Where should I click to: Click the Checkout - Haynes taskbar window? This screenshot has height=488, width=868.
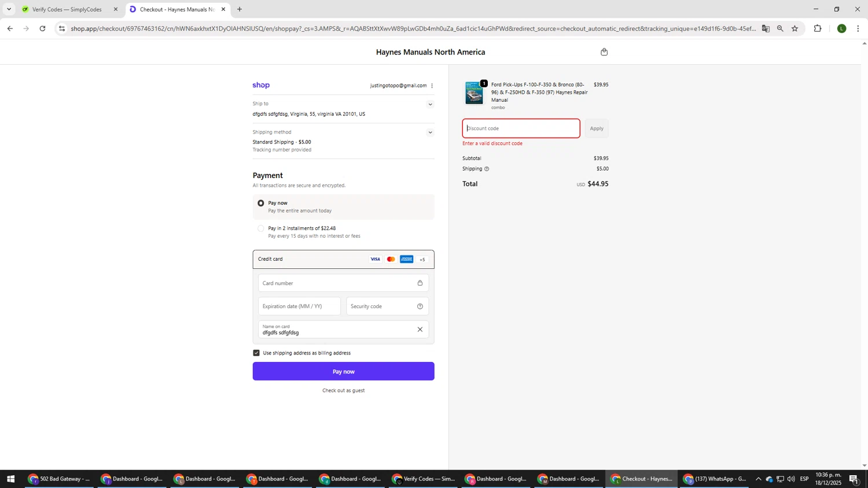(x=642, y=479)
